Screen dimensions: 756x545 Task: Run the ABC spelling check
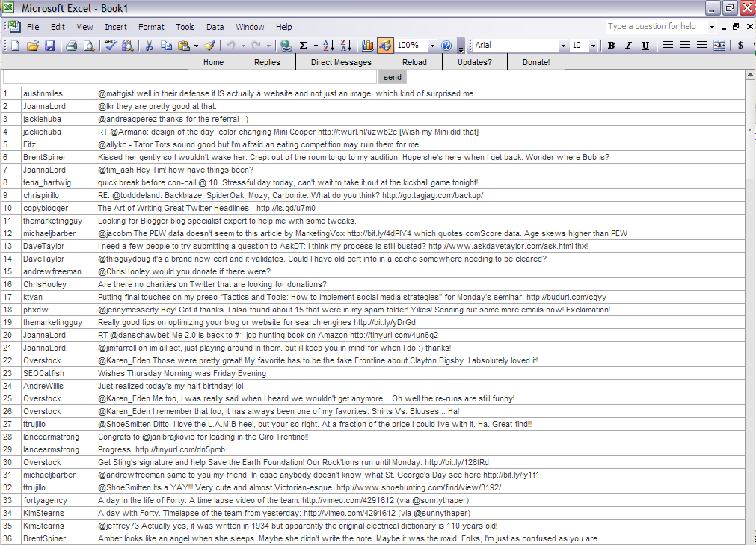111,46
